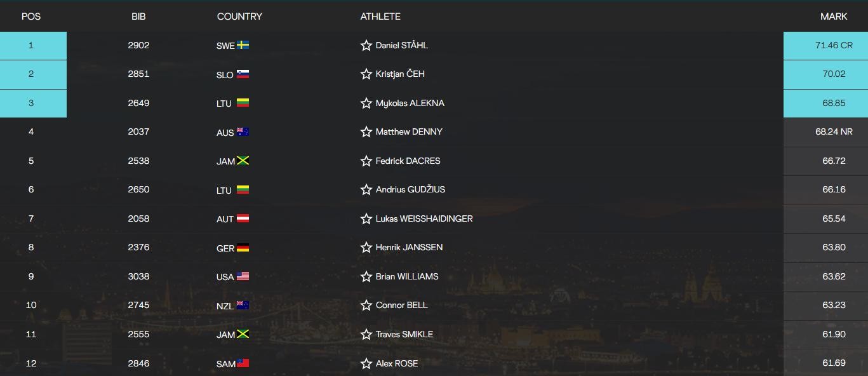Click the ATHLETE column header
This screenshot has width=868, height=376.
click(x=380, y=17)
